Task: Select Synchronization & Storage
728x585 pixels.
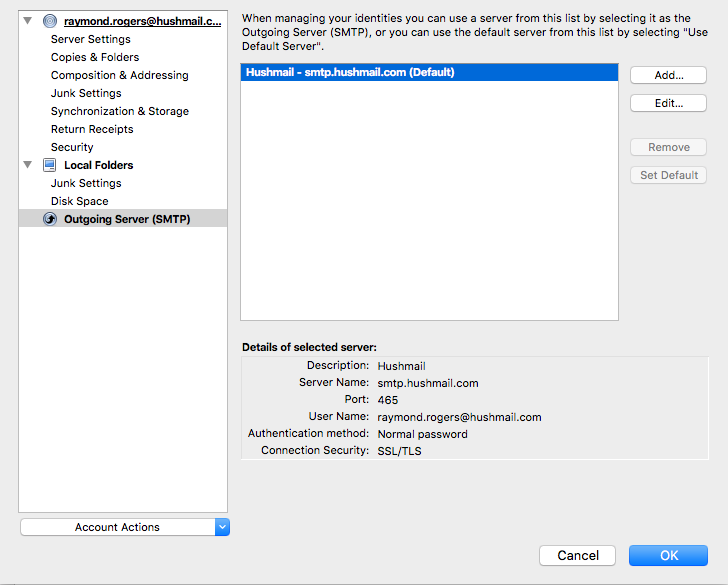Action: point(119,111)
